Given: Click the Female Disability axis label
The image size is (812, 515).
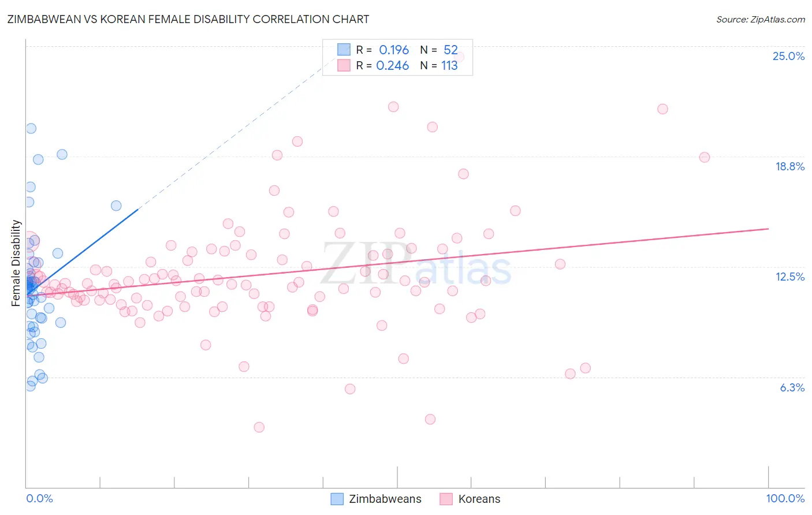Looking at the screenshot, I should pos(16,263).
